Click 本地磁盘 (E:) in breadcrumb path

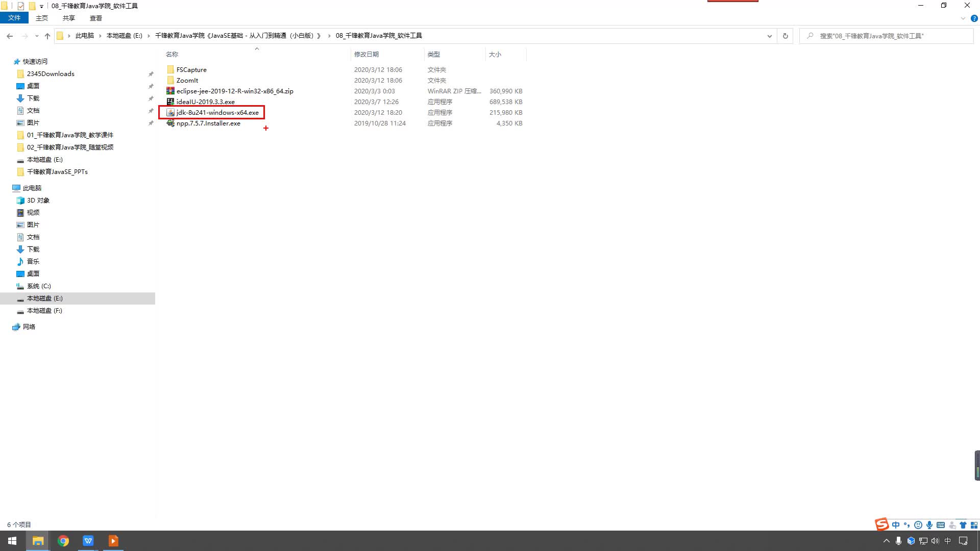click(x=125, y=36)
